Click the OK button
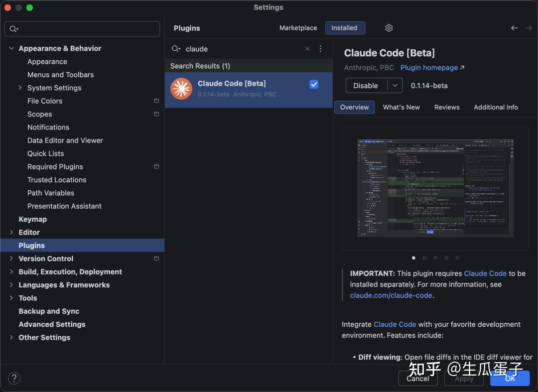The height and width of the screenshot is (392, 538). pos(510,378)
